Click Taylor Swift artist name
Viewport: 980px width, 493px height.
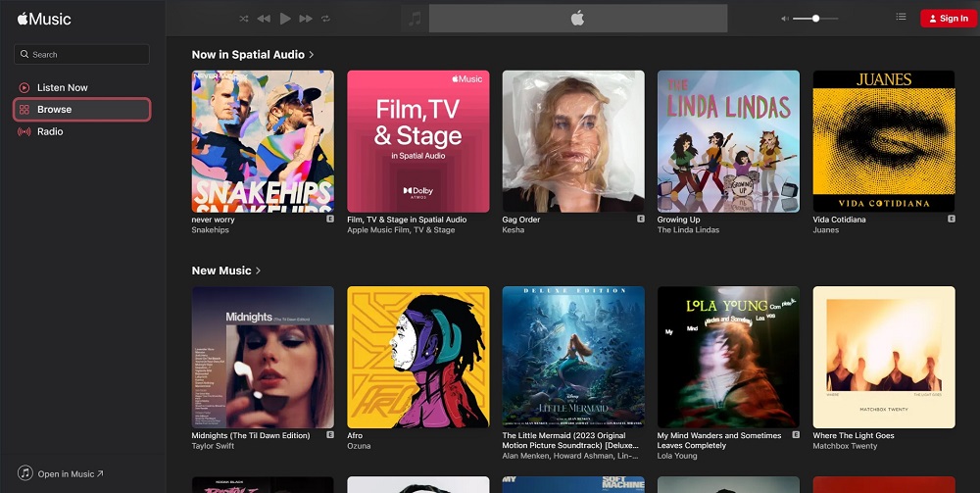[213, 446]
